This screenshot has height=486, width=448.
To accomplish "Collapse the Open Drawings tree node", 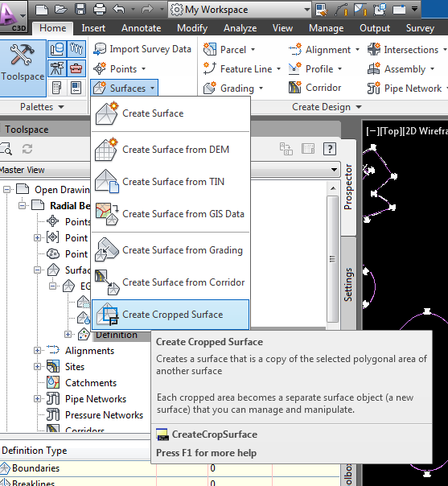I will coord(6,189).
